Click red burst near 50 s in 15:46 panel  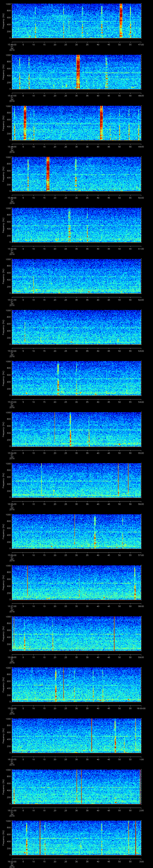coord(121,21)
